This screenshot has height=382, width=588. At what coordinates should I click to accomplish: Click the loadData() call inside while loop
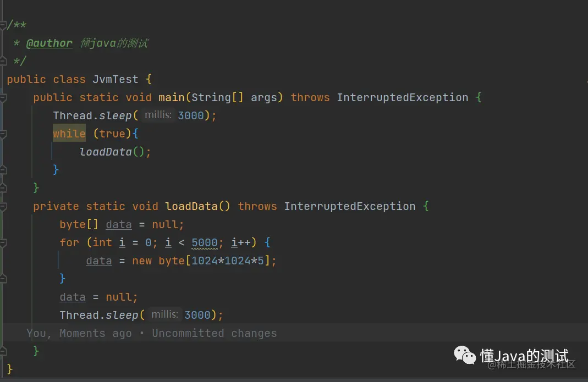point(112,152)
